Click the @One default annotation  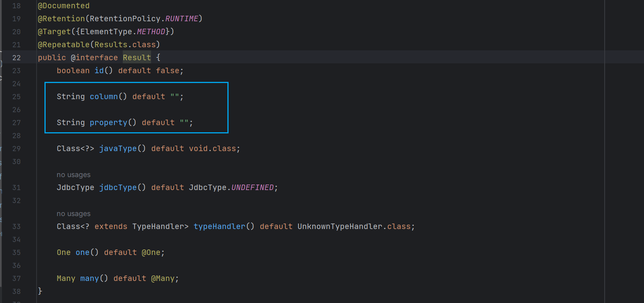151,252
